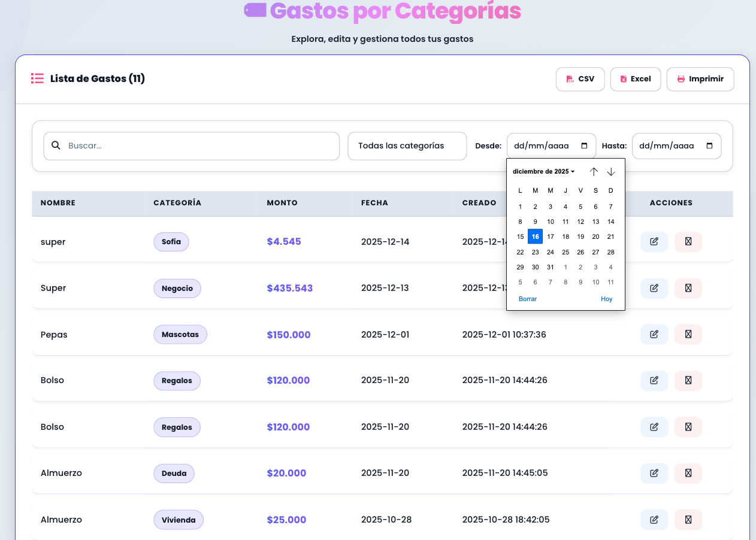The image size is (756, 540).
Task: Delete the "Almuerzo" expense tagged Deuda
Action: pyautogui.click(x=688, y=473)
